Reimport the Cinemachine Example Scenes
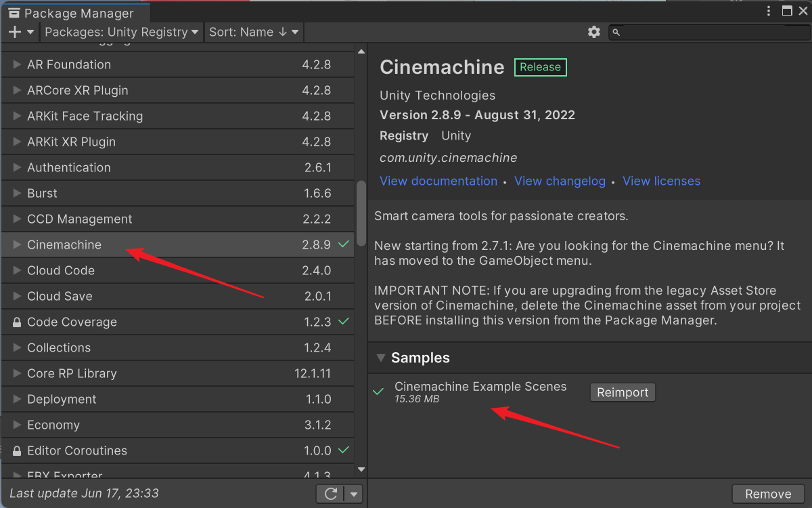Viewport: 812px width, 508px height. pos(623,392)
